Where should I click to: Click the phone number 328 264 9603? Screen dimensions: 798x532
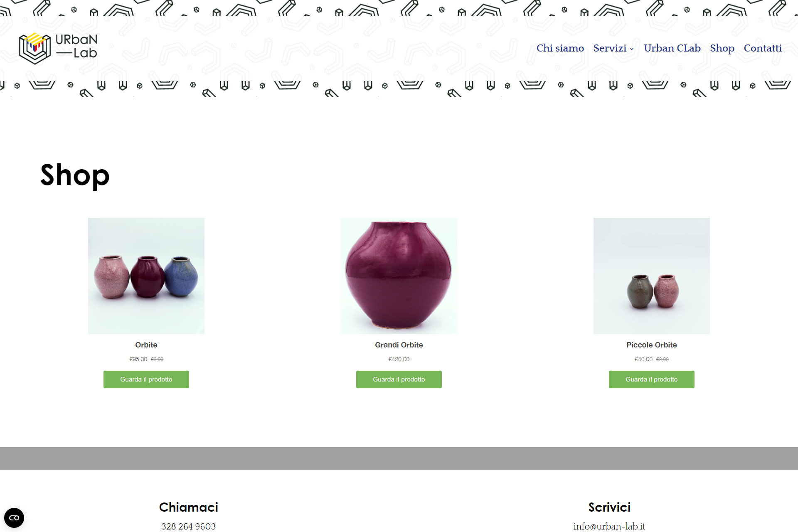click(189, 527)
